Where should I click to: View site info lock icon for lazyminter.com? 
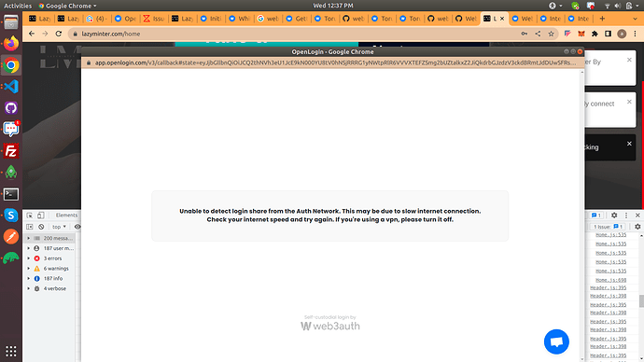pos(76,34)
